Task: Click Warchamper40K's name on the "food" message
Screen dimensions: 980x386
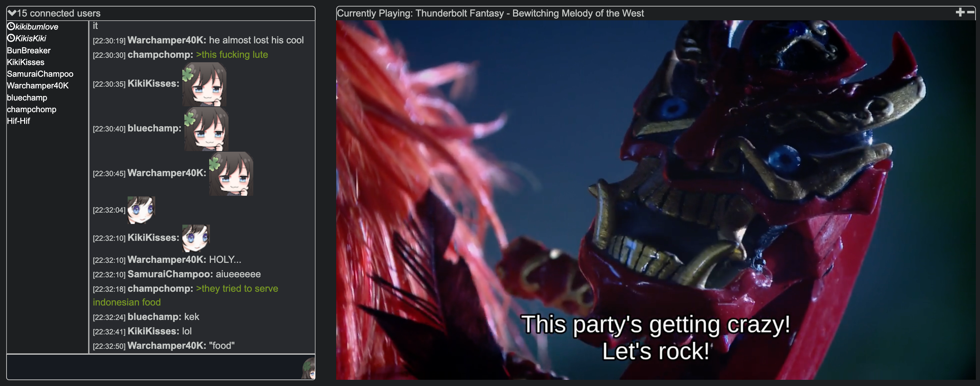Action: pos(166,346)
